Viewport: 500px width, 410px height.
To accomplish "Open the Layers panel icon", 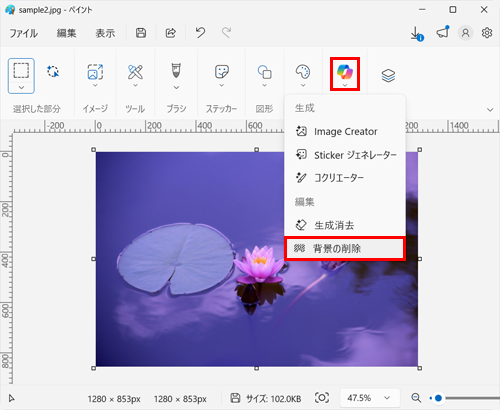I will point(388,76).
